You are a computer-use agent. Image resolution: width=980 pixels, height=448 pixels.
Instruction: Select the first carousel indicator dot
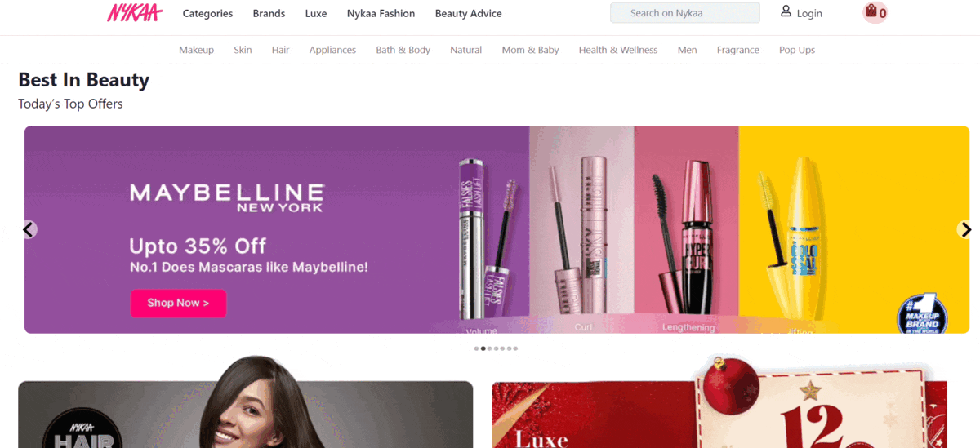(x=476, y=348)
